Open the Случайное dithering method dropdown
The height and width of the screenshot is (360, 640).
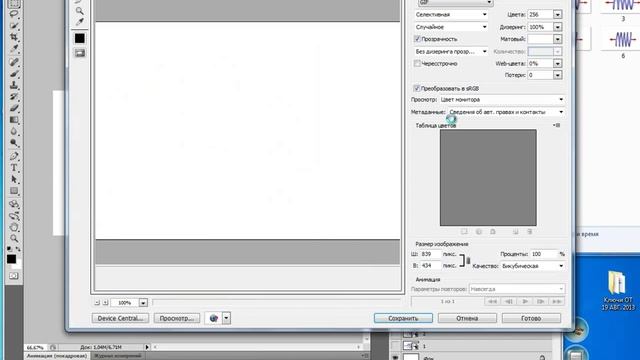point(451,27)
